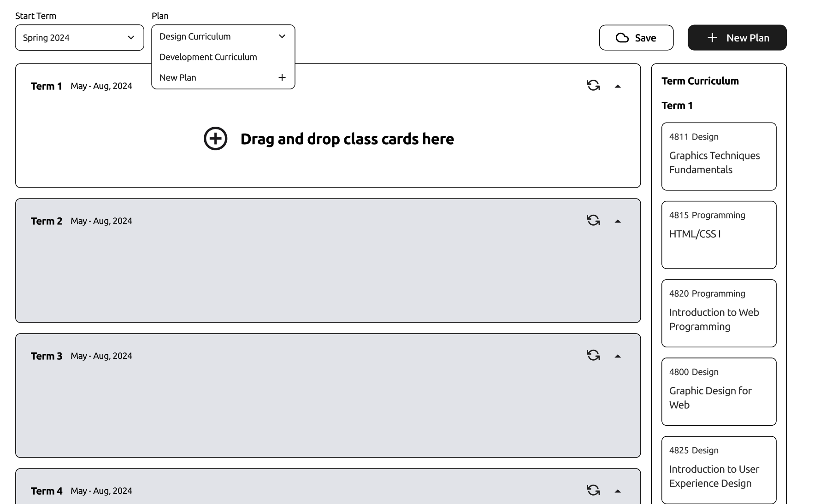Click the plus icon beside New Plan option

coord(282,77)
